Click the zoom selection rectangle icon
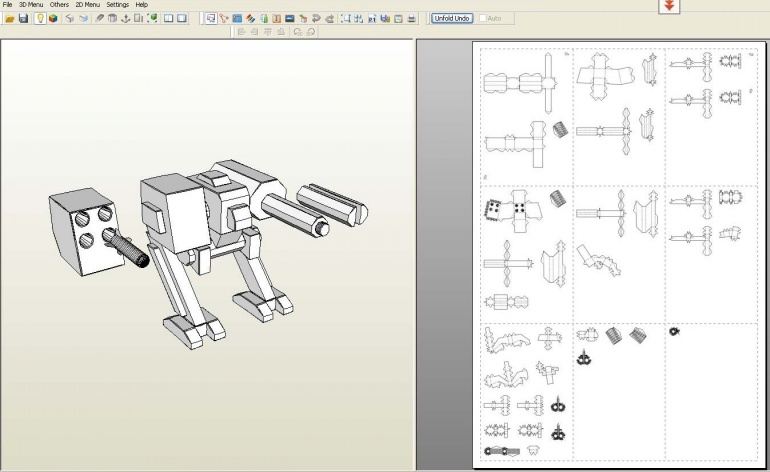Viewport: 770px width, 472px height. pyautogui.click(x=346, y=19)
